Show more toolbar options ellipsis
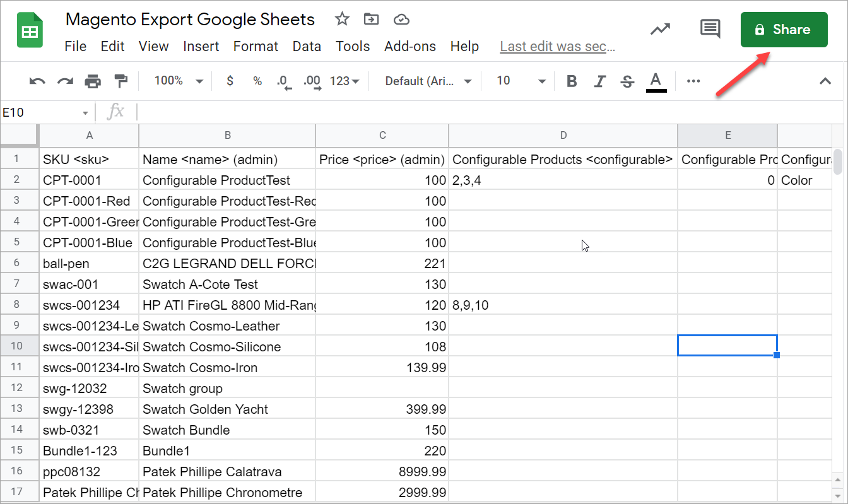 [693, 81]
